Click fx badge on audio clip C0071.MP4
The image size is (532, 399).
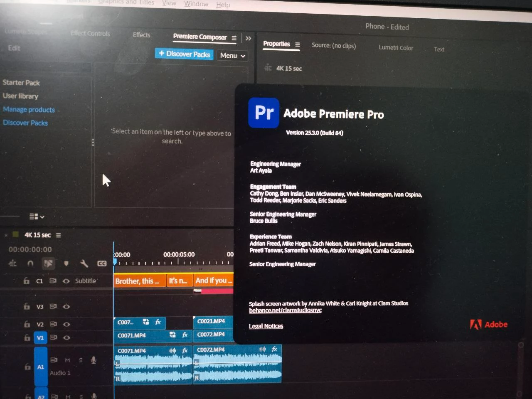point(185,351)
